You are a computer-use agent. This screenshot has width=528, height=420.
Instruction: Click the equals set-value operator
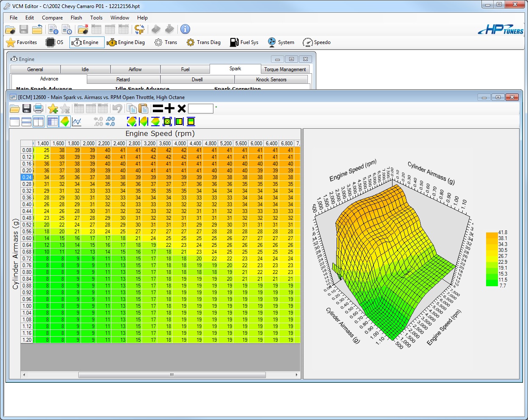point(158,109)
